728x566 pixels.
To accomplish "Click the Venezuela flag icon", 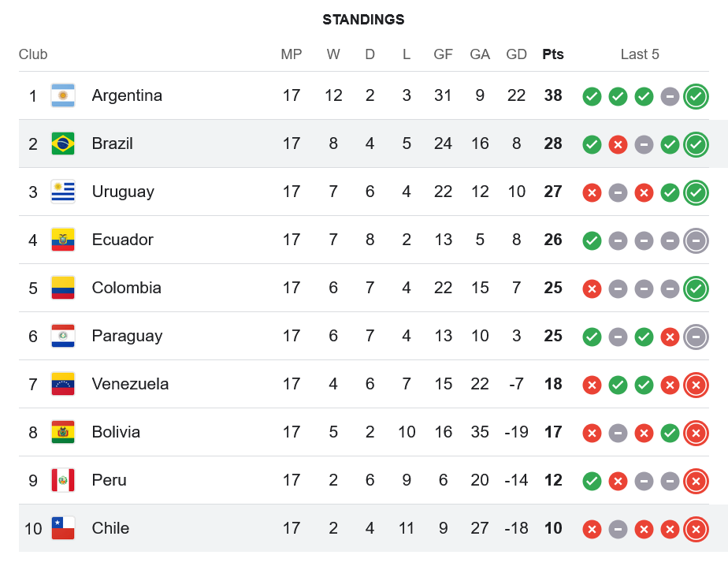I will click(63, 384).
